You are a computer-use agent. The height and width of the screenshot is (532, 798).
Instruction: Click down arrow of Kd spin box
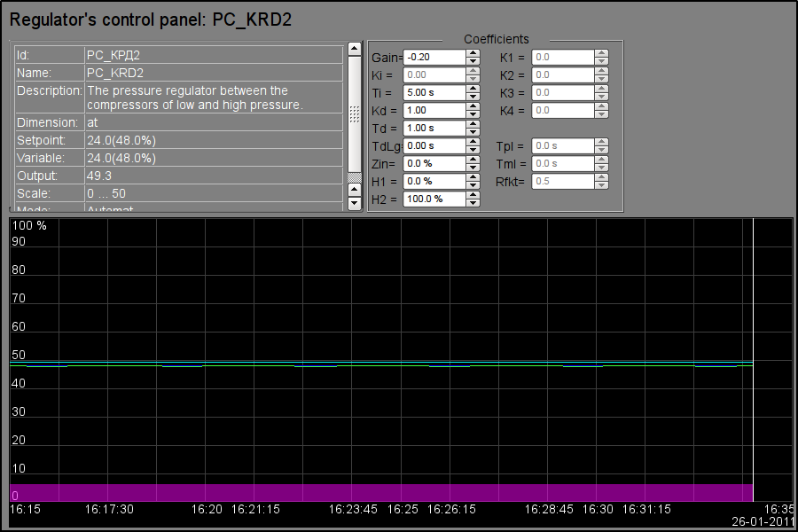pyautogui.click(x=473, y=114)
